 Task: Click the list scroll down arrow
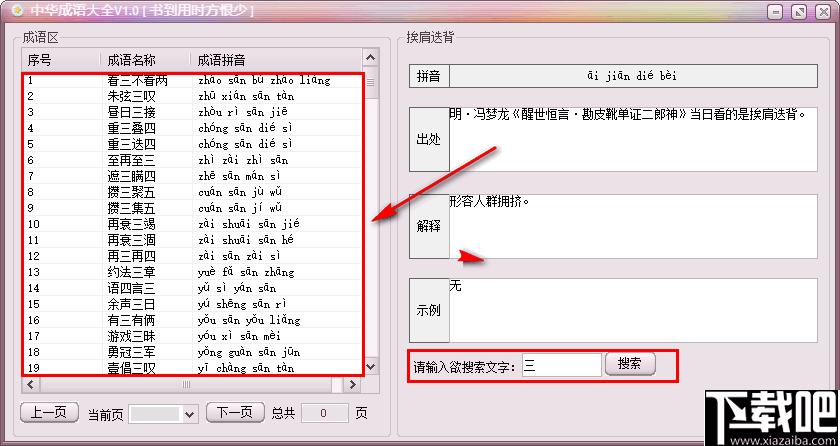pos(371,367)
